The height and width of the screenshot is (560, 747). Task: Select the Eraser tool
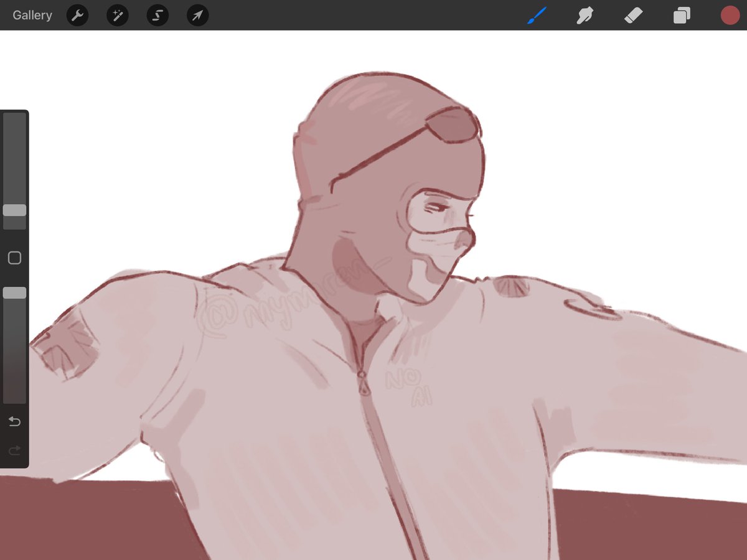pyautogui.click(x=633, y=16)
